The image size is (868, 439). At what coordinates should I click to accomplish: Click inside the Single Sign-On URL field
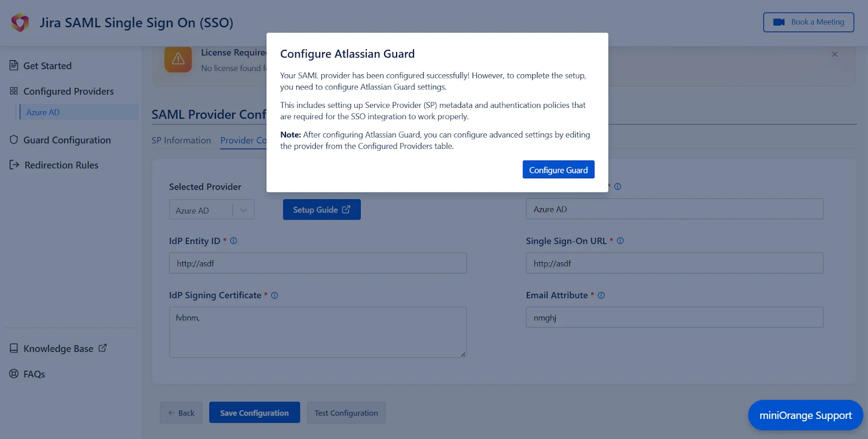[674, 263]
